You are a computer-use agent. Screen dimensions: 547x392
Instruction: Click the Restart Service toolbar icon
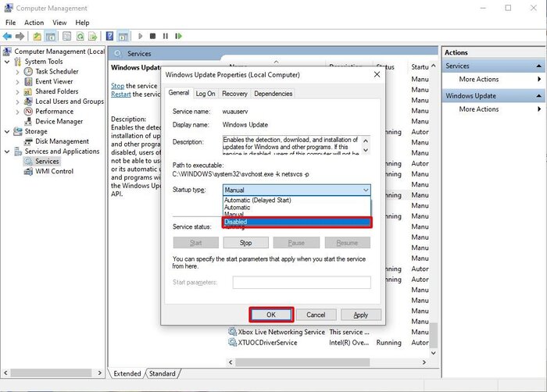(179, 36)
